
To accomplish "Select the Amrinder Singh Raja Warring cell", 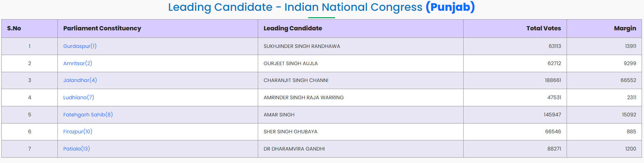I will tap(303, 98).
